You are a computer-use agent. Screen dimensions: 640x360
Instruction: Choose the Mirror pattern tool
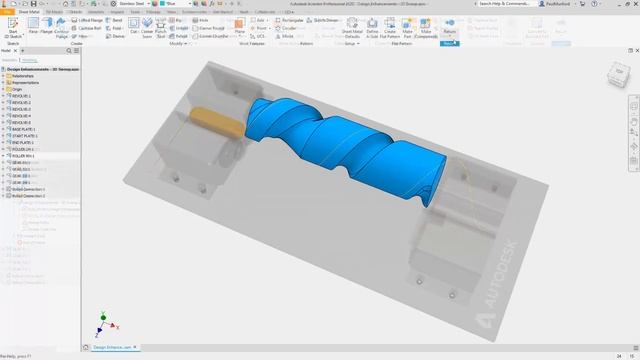tap(284, 36)
